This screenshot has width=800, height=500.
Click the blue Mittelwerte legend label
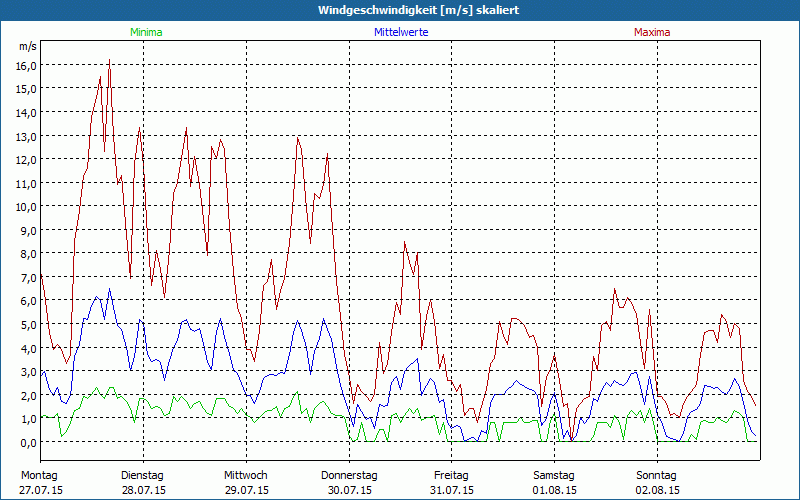[401, 32]
